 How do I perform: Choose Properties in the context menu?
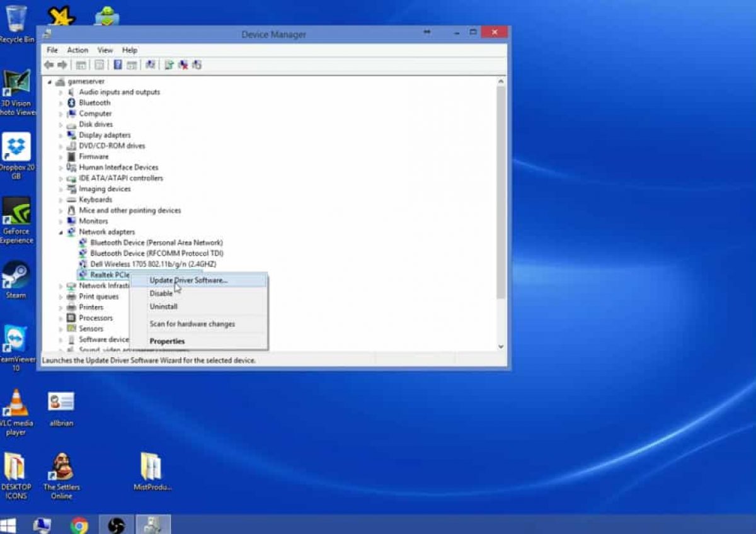point(167,341)
